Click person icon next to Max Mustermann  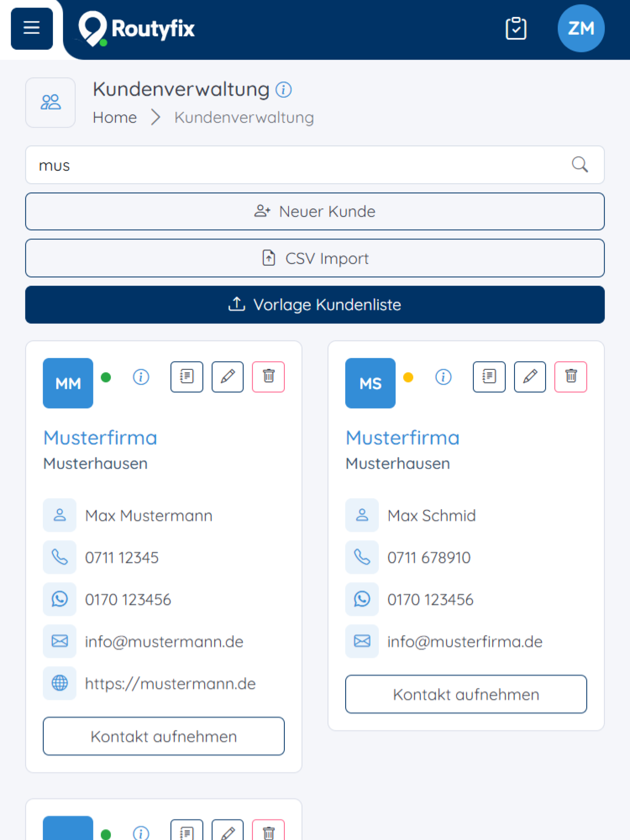coord(60,515)
